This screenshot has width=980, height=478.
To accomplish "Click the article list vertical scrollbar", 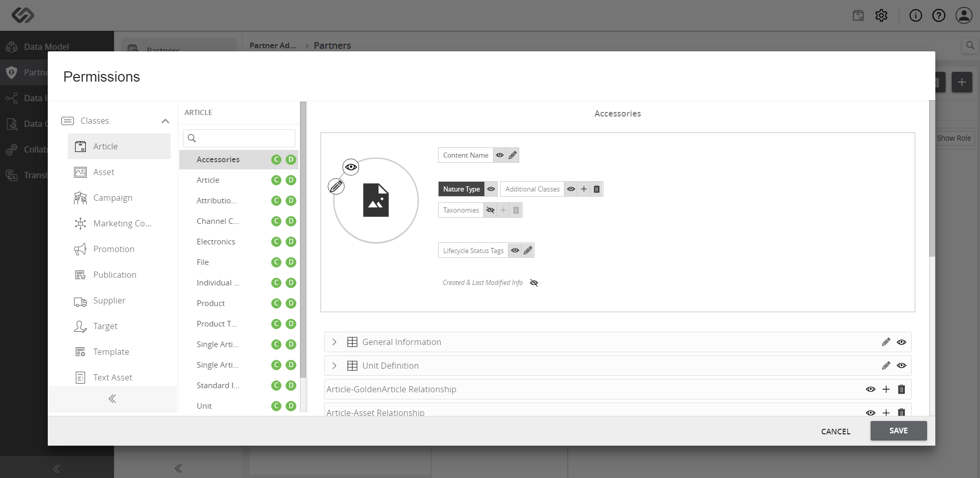I will pyautogui.click(x=303, y=240).
